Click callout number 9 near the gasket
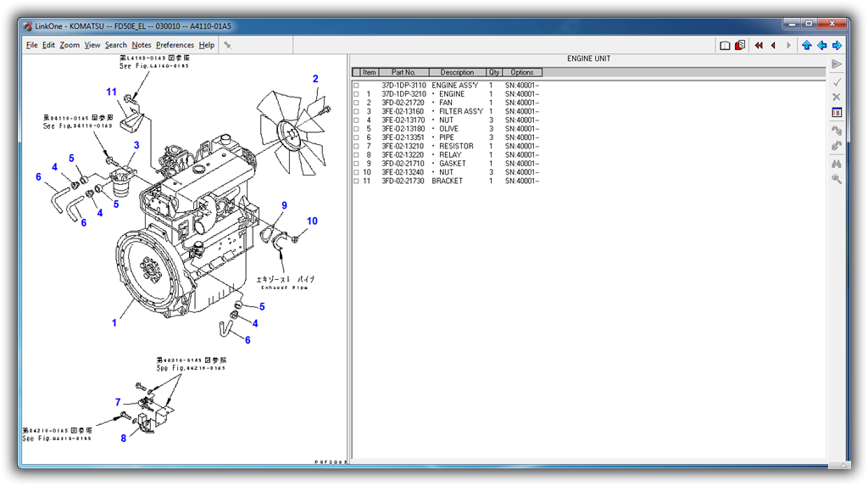Image resolution: width=868 pixels, height=486 pixels. coord(285,205)
